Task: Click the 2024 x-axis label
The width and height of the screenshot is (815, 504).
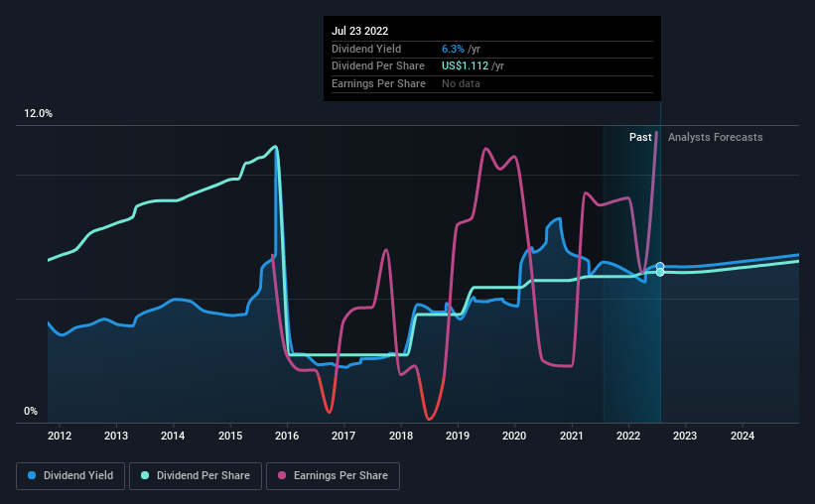Action: click(x=743, y=436)
